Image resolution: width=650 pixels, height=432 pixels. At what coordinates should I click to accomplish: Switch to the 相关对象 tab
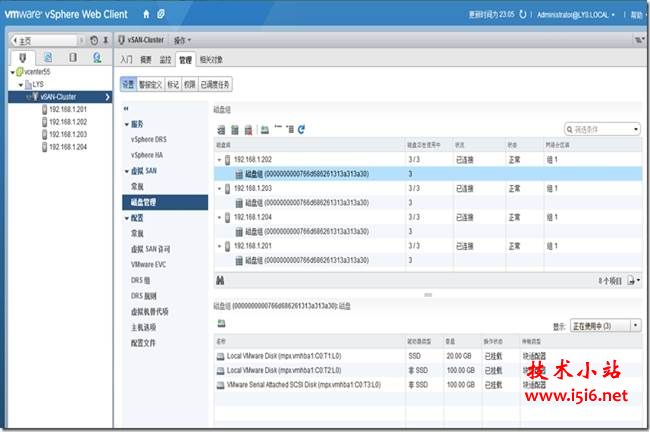pos(211,60)
